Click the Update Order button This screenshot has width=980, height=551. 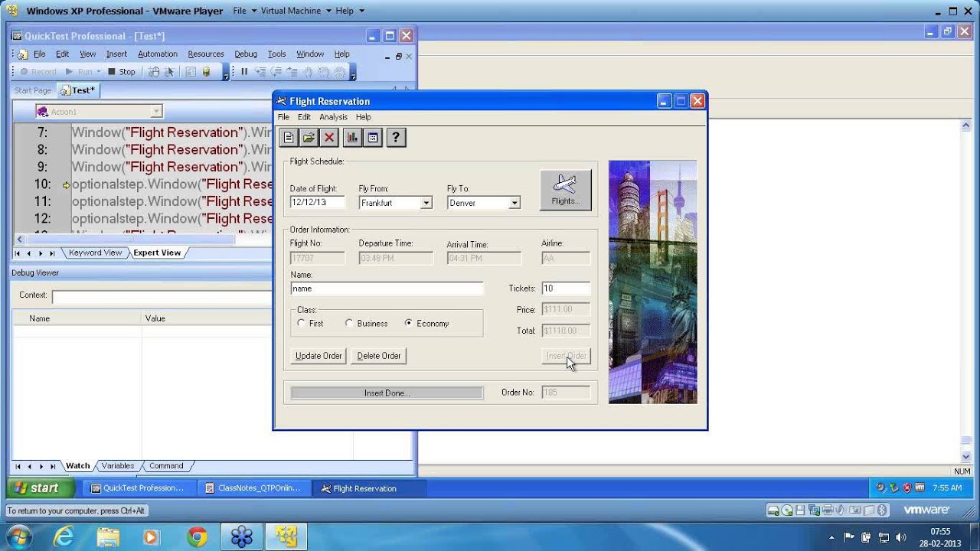[x=318, y=356]
